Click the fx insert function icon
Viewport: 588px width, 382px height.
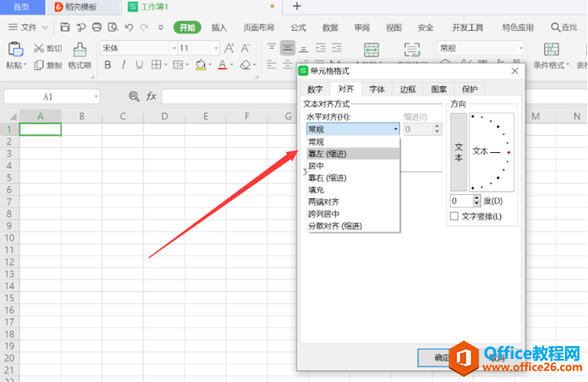click(151, 97)
